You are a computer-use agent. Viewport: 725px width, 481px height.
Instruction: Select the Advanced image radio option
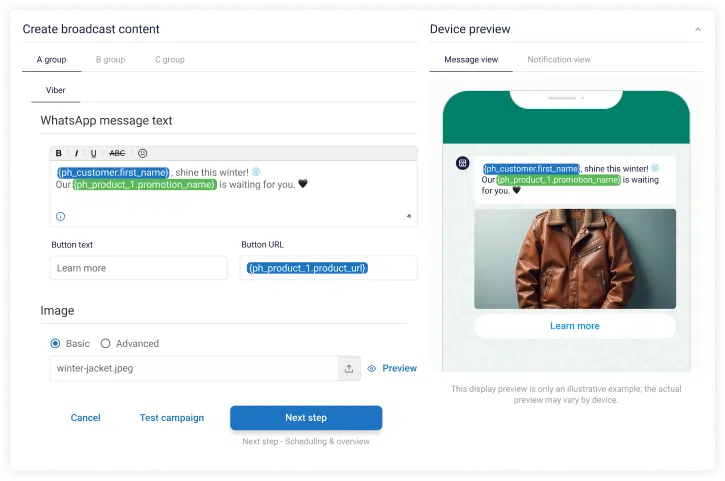click(x=106, y=343)
